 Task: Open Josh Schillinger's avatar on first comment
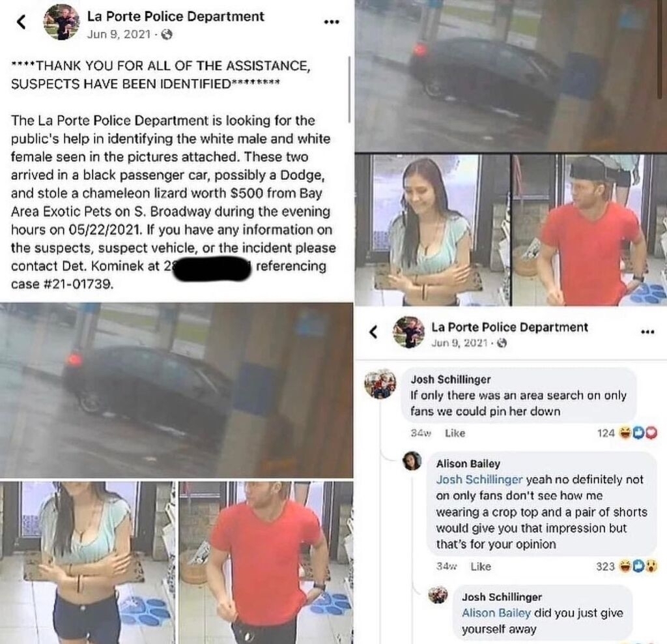[x=380, y=384]
